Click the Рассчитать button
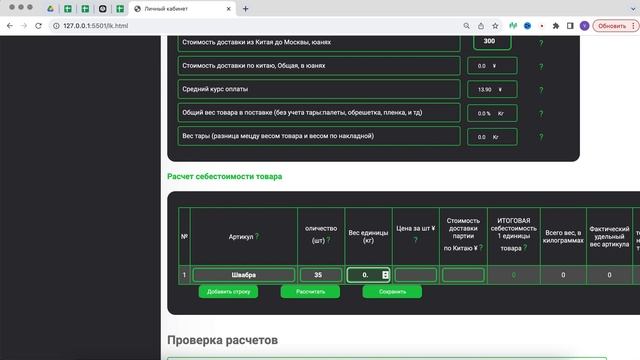 pyautogui.click(x=310, y=291)
